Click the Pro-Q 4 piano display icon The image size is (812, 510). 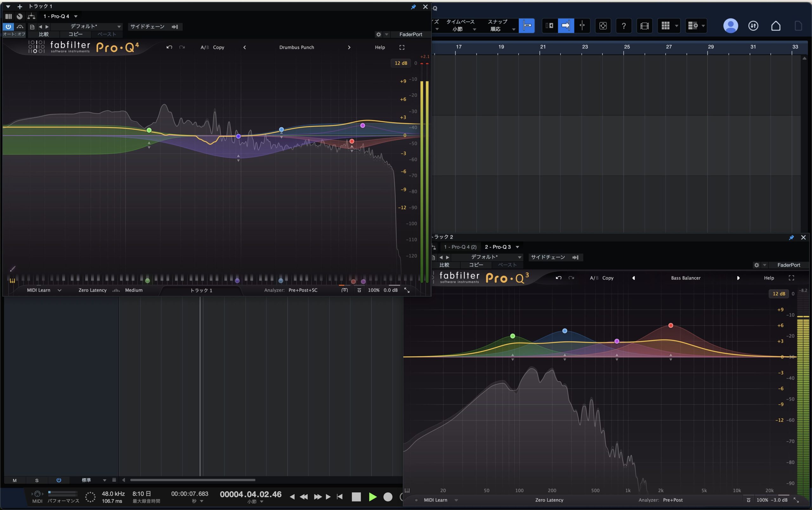point(12,281)
